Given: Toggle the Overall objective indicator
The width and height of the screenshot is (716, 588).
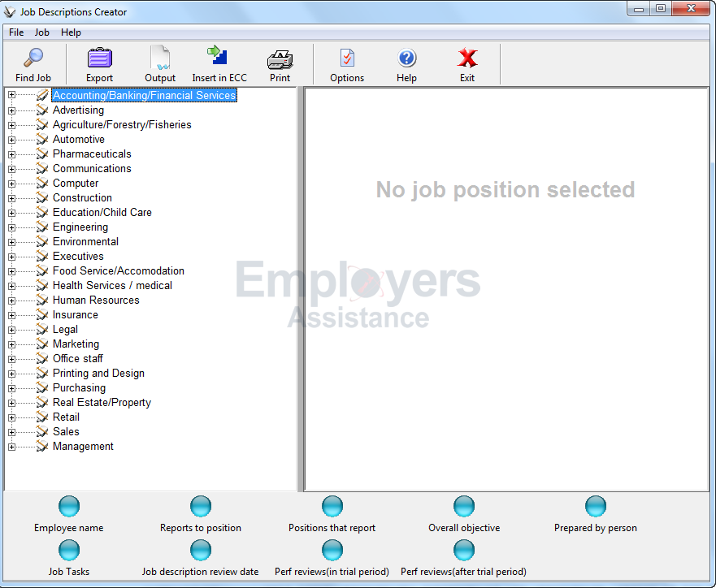Looking at the screenshot, I should pos(464,507).
